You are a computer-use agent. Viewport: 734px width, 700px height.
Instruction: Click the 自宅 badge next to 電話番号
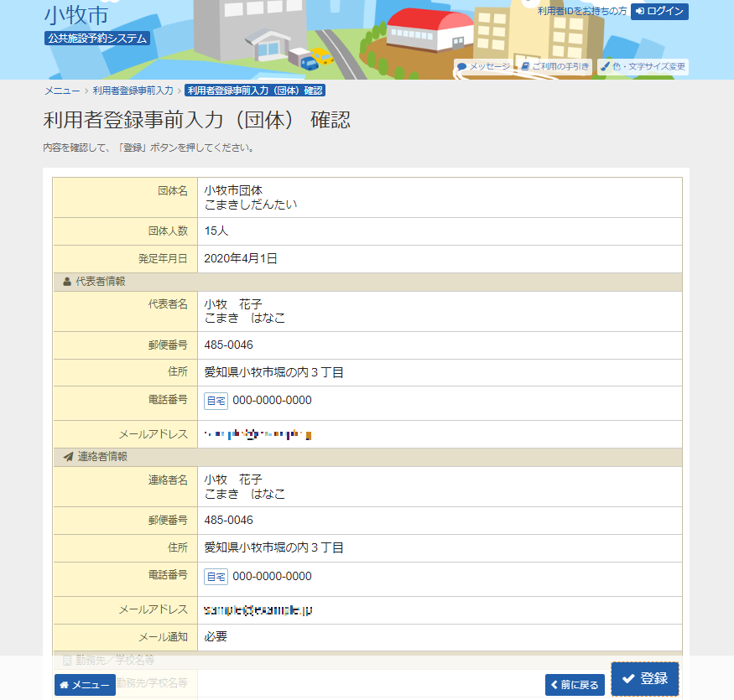click(216, 400)
